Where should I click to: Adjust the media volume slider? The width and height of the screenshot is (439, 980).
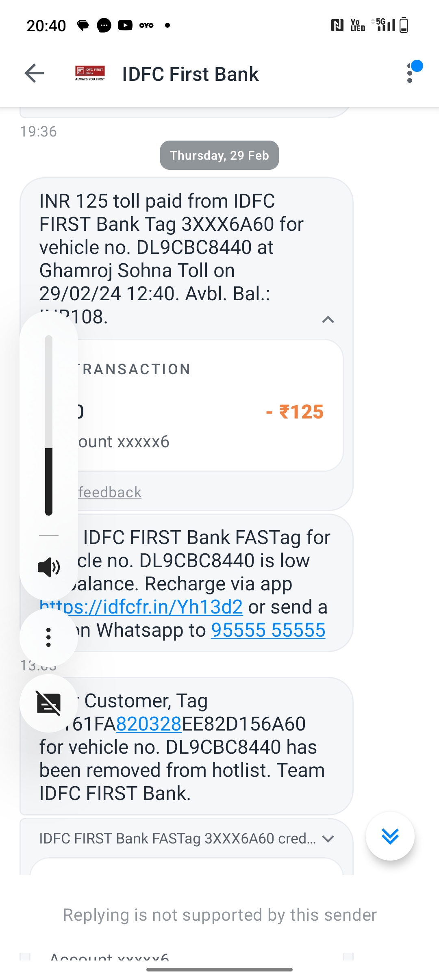(x=49, y=425)
